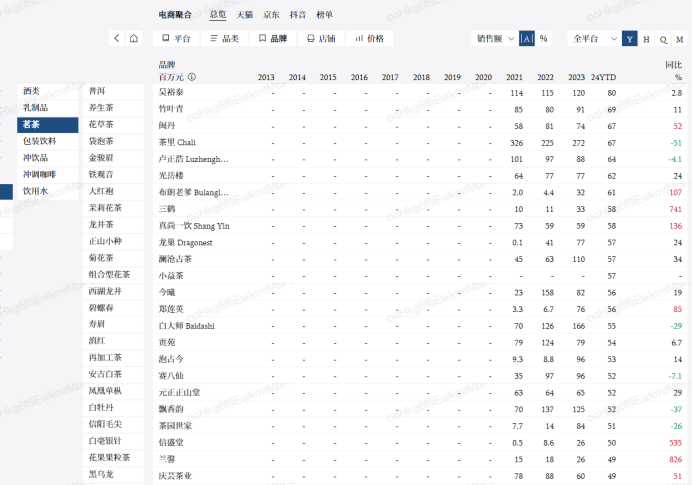Select the 品牌 view button
Screen dimensions: 692x485
272,38
